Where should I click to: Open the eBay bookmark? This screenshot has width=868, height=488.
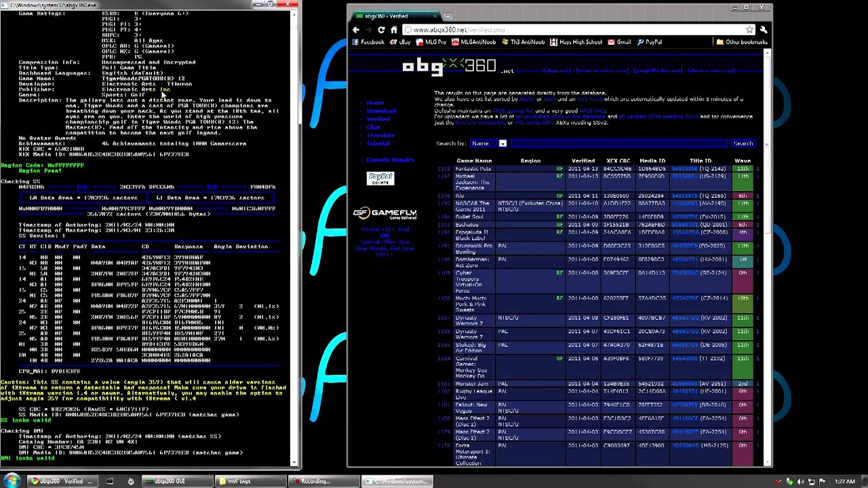pyautogui.click(x=401, y=42)
